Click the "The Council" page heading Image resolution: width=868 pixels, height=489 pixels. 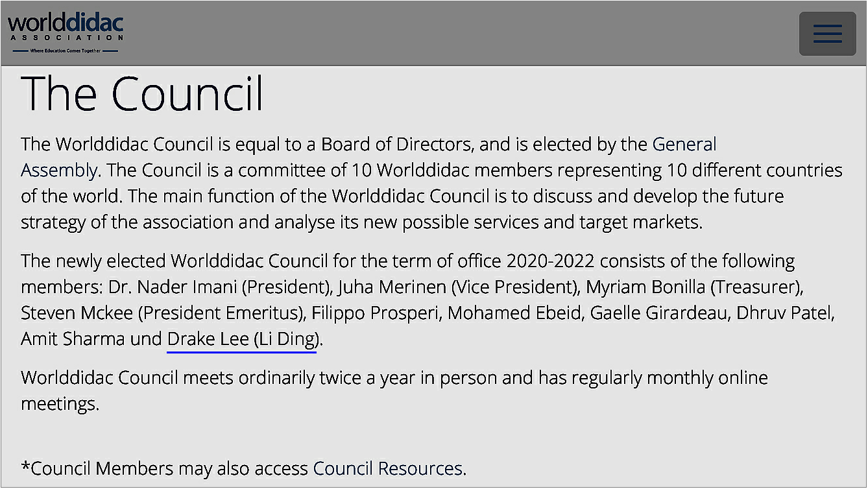(x=143, y=94)
